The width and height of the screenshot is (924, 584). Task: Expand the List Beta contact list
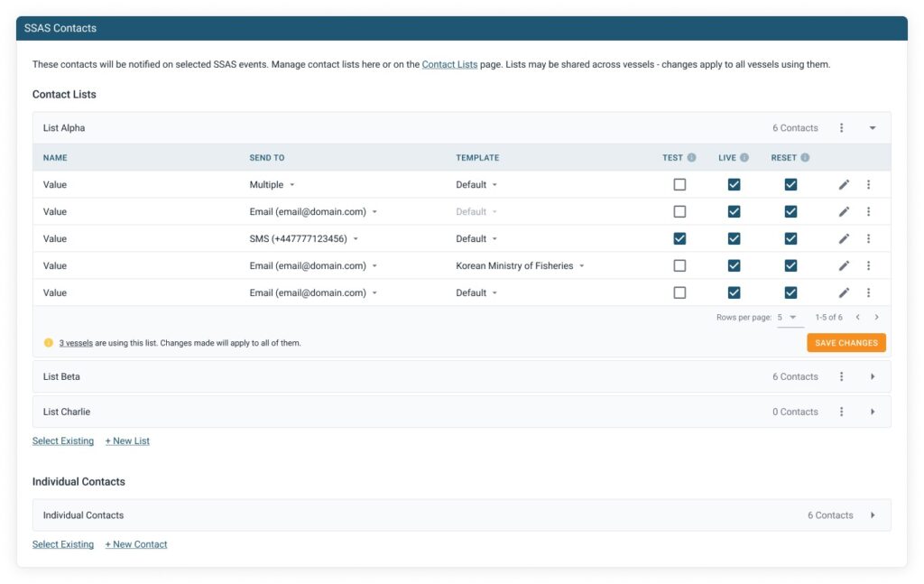(873, 377)
